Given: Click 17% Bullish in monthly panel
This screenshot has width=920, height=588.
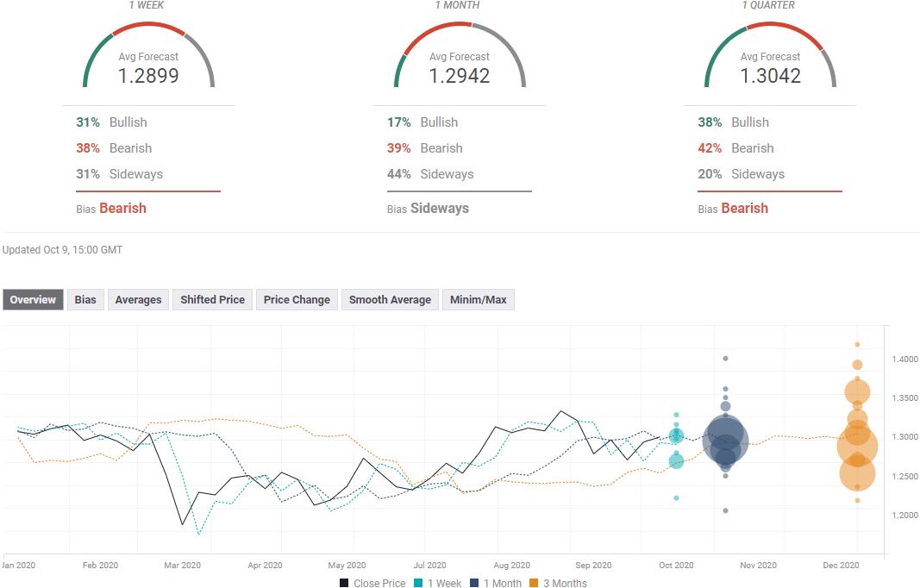Looking at the screenshot, I should point(422,122).
